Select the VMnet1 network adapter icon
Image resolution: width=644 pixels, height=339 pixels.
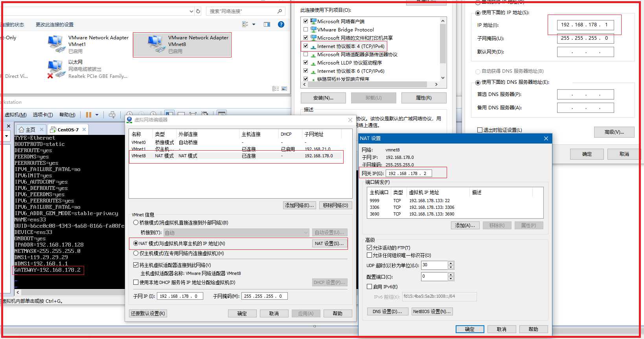(56, 44)
